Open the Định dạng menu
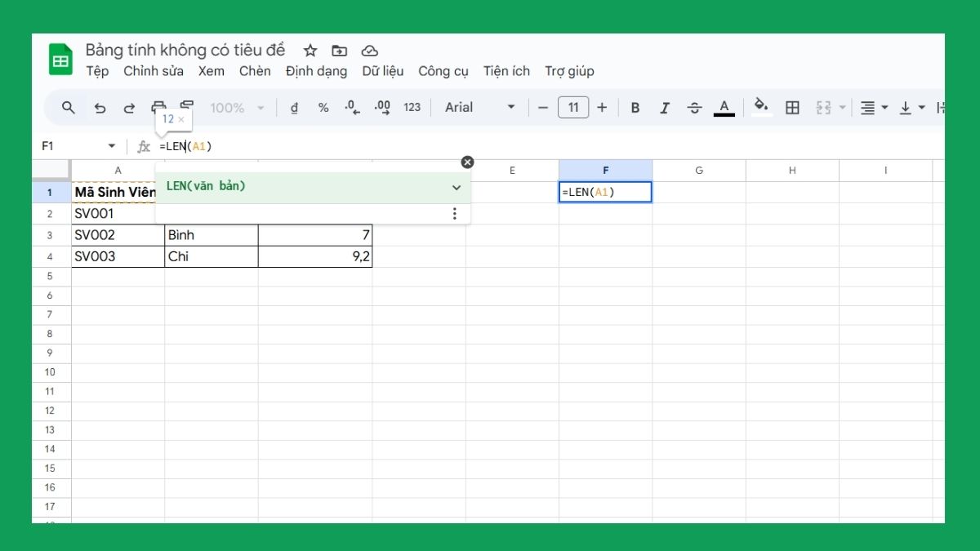This screenshot has height=551, width=980. point(316,72)
